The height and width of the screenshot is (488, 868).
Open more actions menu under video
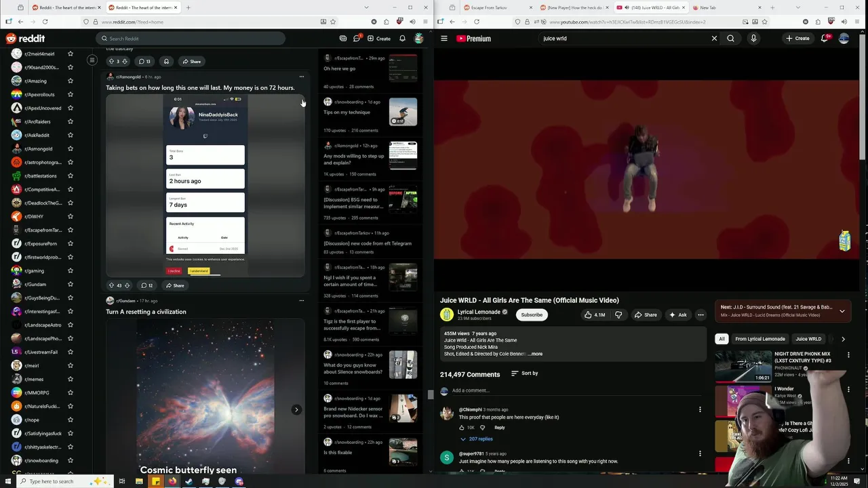point(701,314)
